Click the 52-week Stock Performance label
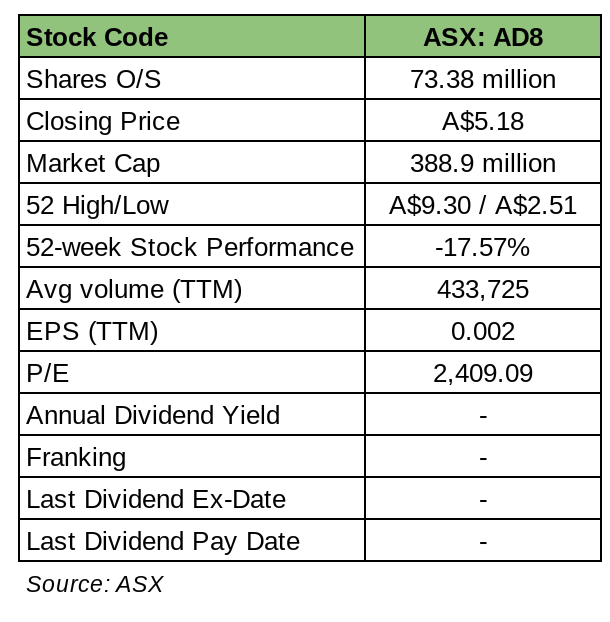610x622 pixels. 190,248
